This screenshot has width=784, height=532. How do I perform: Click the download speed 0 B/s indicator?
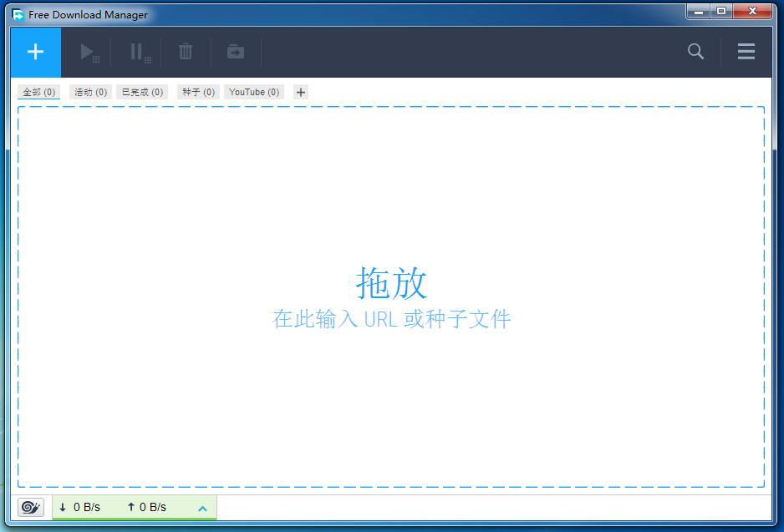[80, 507]
